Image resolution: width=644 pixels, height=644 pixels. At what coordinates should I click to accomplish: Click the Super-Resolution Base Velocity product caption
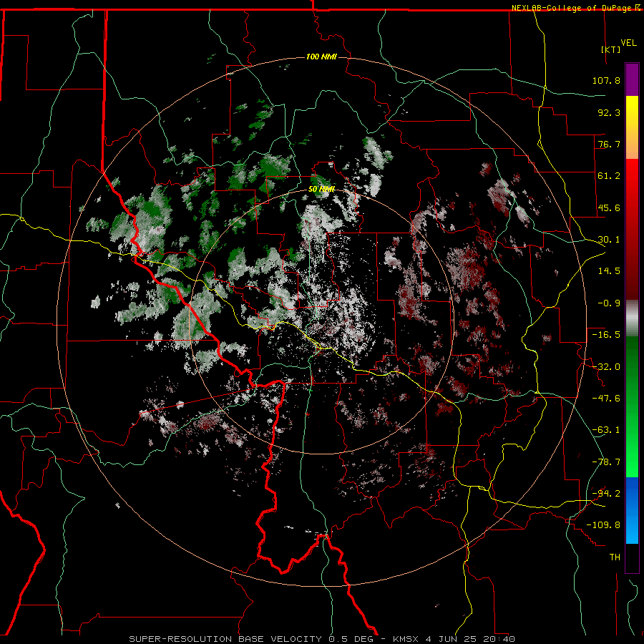pyautogui.click(x=322, y=639)
